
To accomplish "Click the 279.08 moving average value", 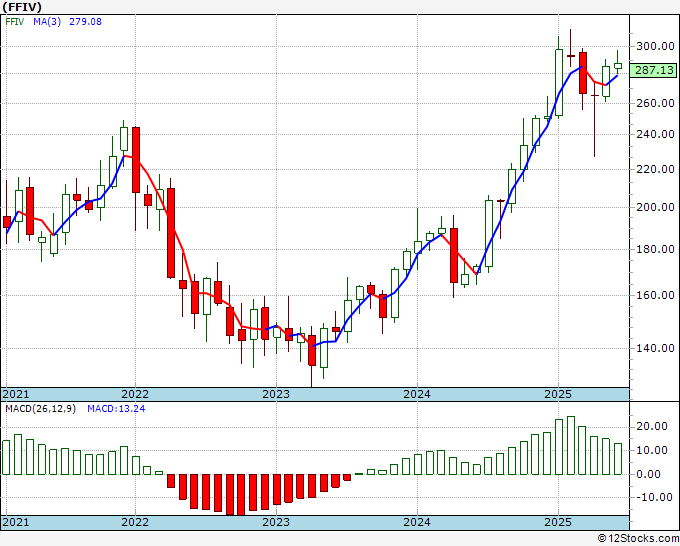I will point(85,21).
